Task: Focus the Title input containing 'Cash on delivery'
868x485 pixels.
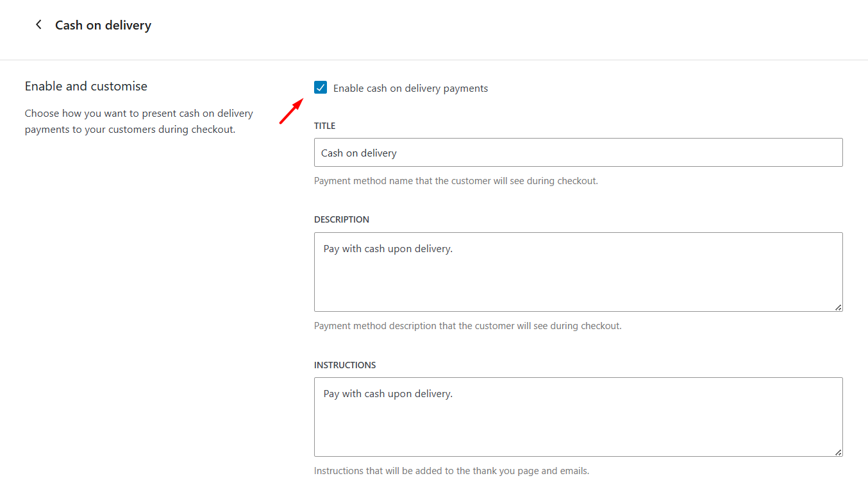Action: pos(578,153)
